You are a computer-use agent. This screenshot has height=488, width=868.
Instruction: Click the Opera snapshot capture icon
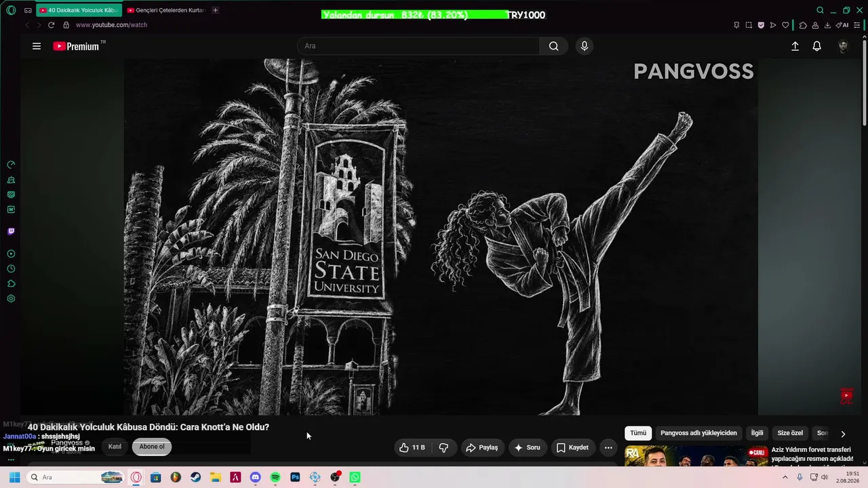coord(749,25)
